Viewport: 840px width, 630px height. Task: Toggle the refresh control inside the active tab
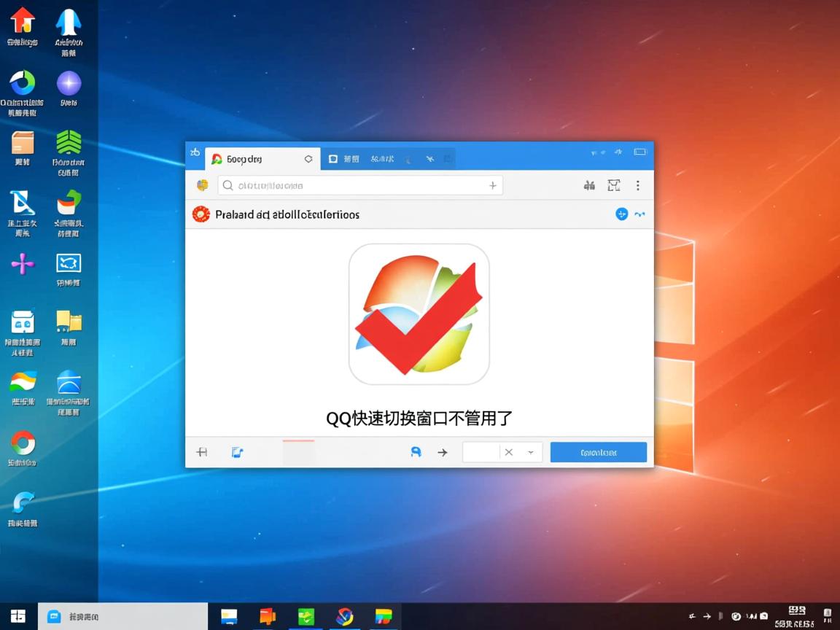[x=307, y=158]
